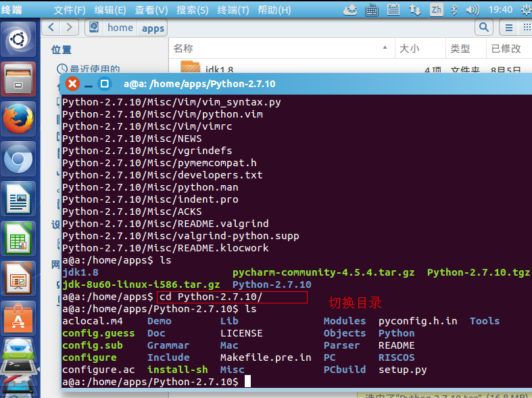
Task: Sort files by 大小 column
Action: 420,48
